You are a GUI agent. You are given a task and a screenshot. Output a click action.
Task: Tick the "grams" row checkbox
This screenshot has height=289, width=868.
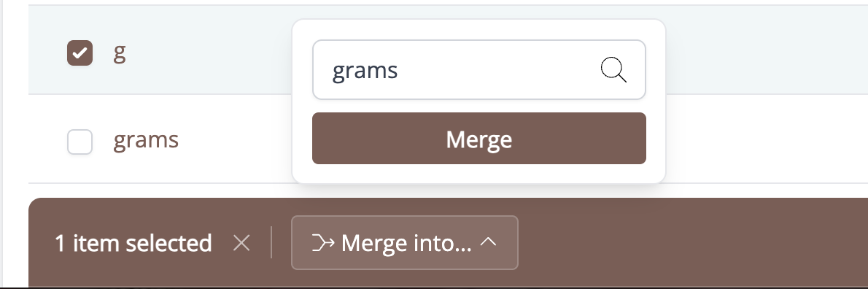tap(80, 142)
